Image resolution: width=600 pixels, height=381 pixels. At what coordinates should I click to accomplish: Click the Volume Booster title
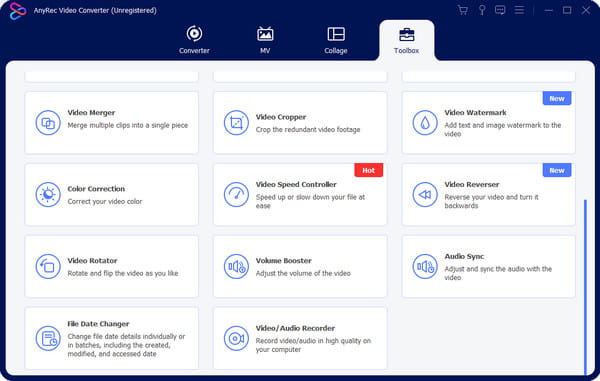(284, 261)
